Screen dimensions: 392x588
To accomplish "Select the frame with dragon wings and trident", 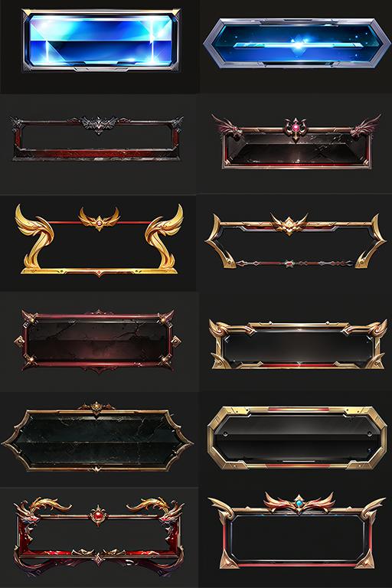I will pos(296,142).
